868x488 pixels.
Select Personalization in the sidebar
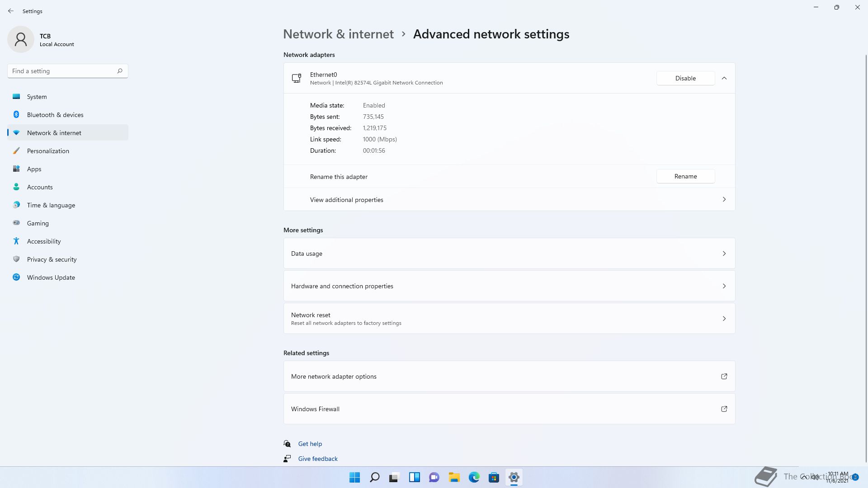click(48, 151)
